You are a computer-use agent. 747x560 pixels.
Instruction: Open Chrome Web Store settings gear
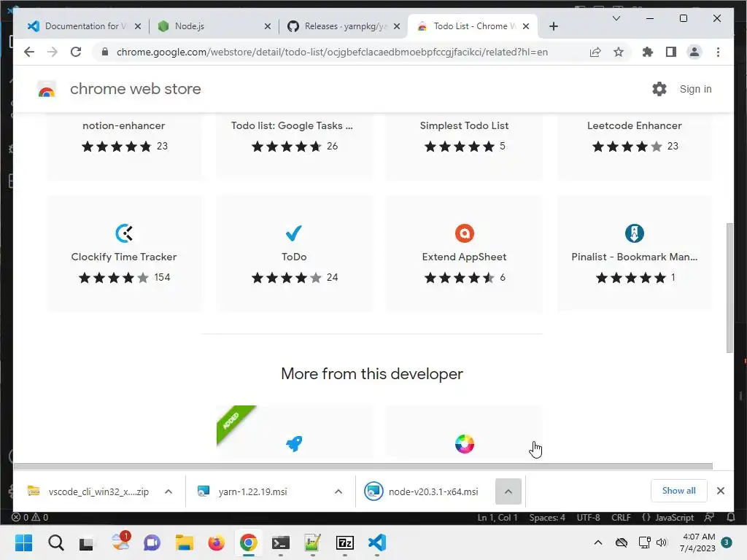(x=659, y=89)
